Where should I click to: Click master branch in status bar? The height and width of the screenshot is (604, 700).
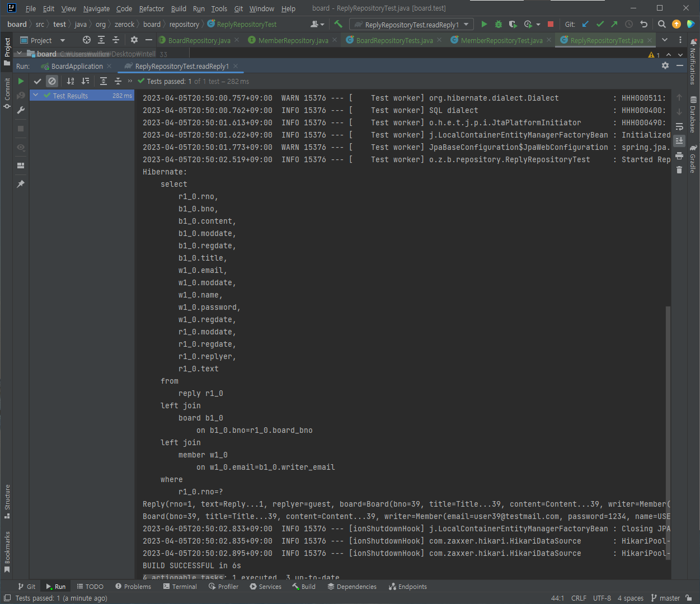tap(665, 598)
